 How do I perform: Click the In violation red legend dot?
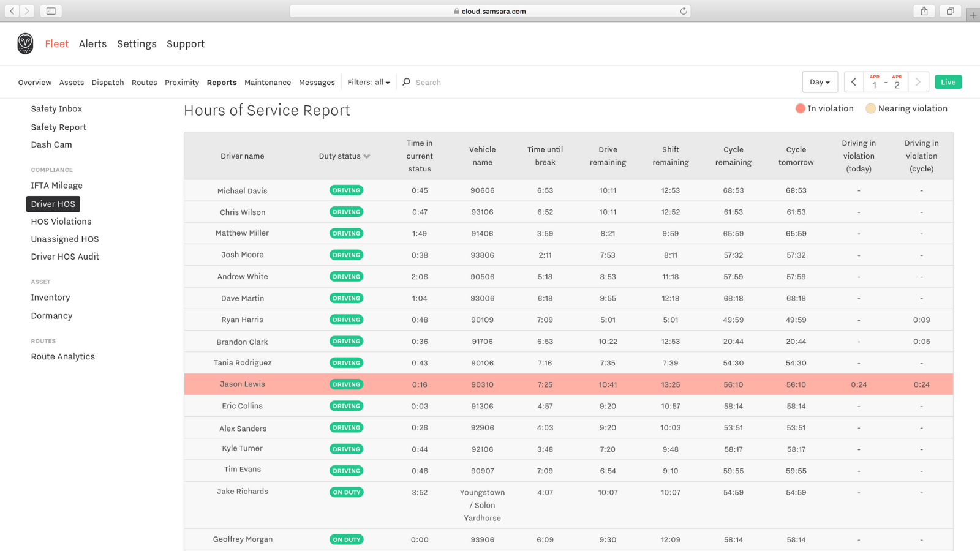coord(800,108)
